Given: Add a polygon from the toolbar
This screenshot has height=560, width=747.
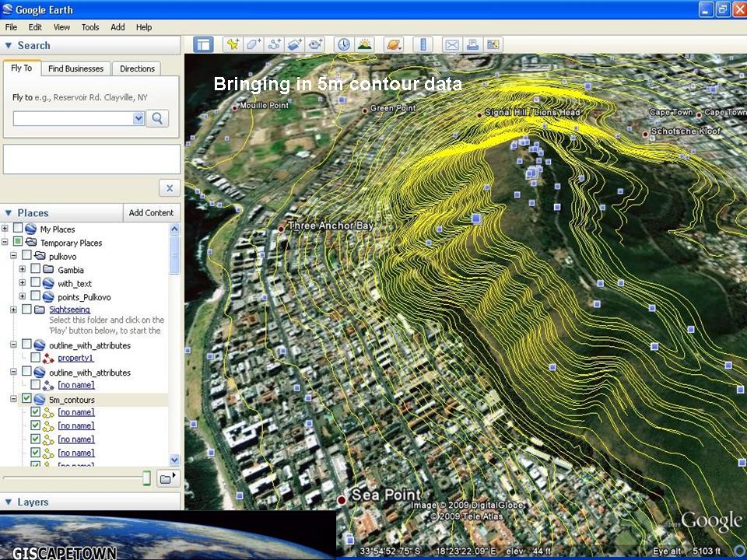Looking at the screenshot, I should (x=253, y=45).
